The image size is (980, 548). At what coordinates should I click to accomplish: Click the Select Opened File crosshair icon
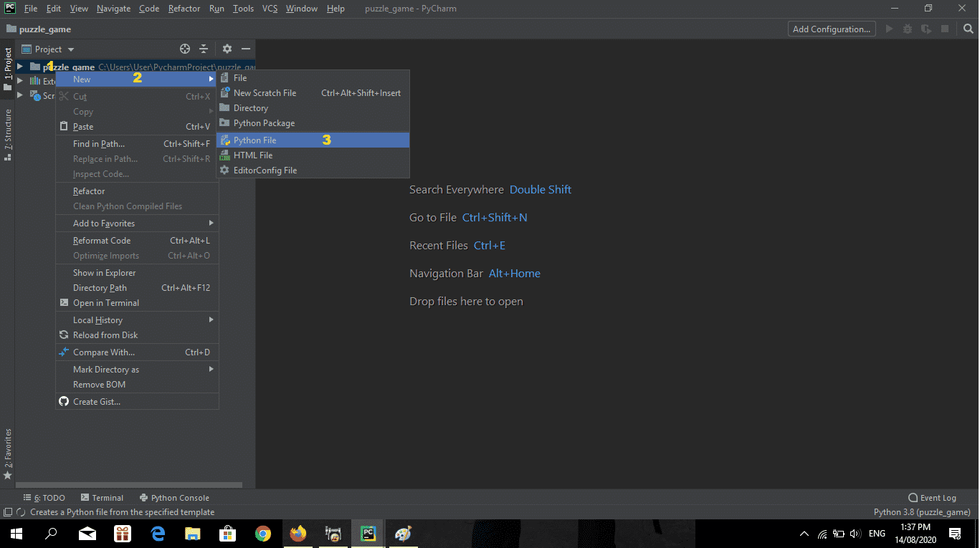(x=184, y=49)
